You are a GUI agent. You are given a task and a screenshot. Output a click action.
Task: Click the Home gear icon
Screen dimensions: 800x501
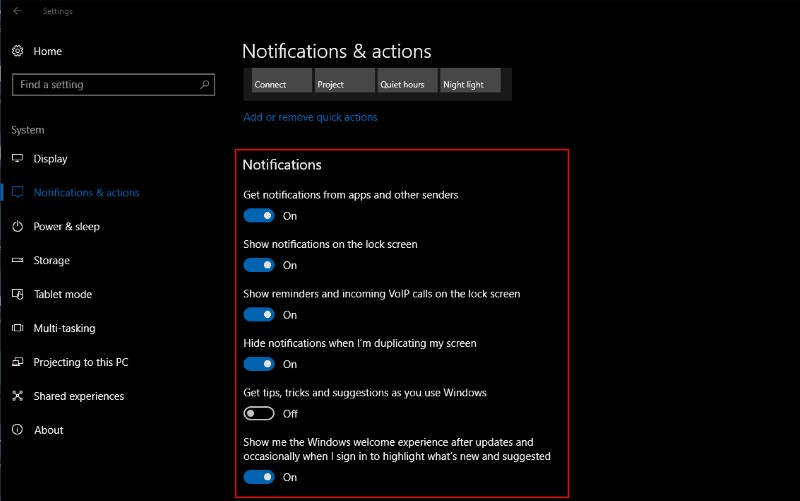(x=17, y=51)
